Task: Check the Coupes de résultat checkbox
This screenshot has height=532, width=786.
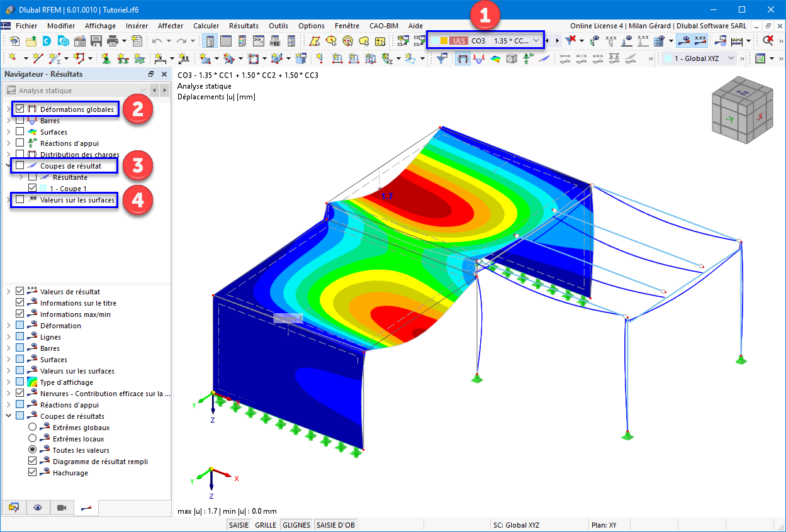Action: point(20,166)
